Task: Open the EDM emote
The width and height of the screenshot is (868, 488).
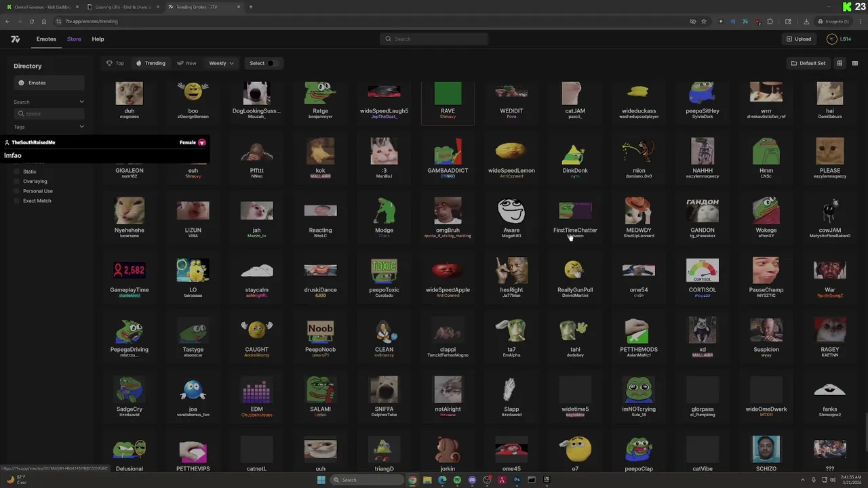Action: [x=256, y=396]
